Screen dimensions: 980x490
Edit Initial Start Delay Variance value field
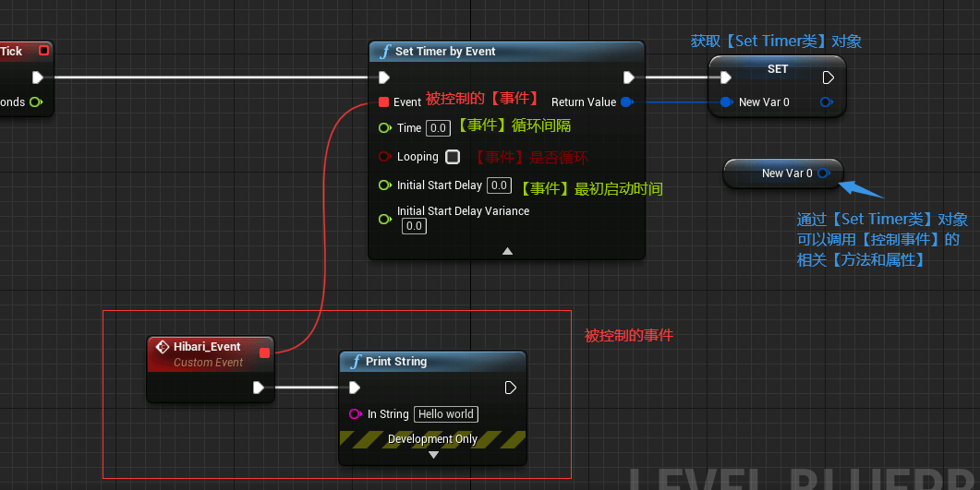pos(415,226)
